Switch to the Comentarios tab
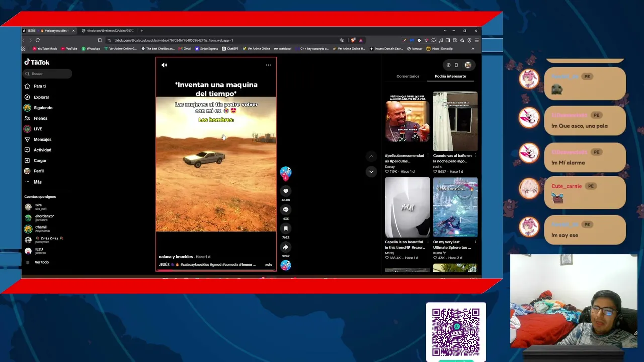This screenshot has height=362, width=644. pos(408,76)
